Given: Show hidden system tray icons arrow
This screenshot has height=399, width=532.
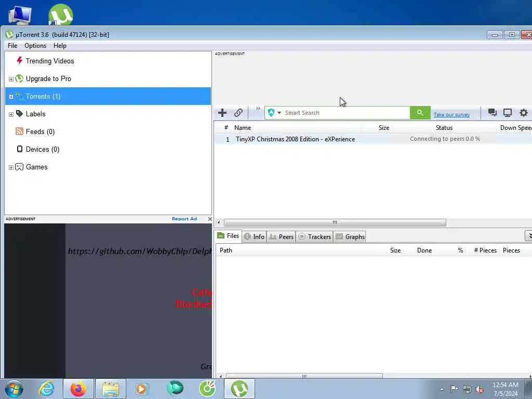Looking at the screenshot, I should (442, 390).
